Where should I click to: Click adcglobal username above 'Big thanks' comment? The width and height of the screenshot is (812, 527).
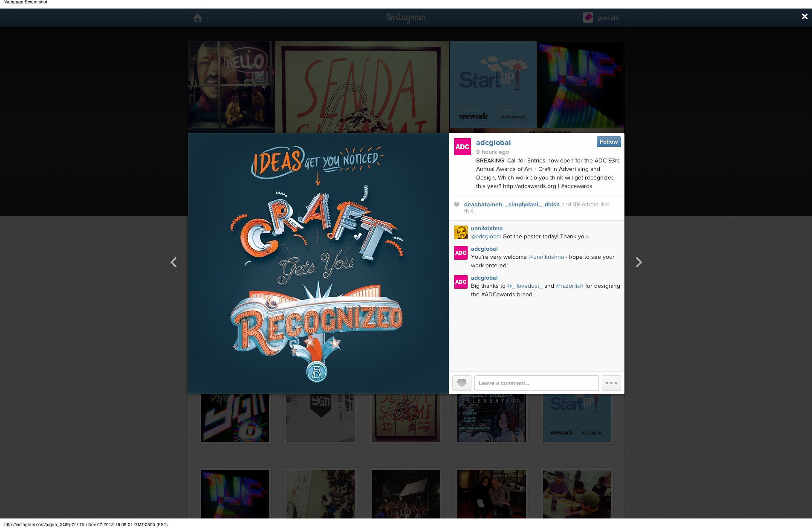point(484,278)
